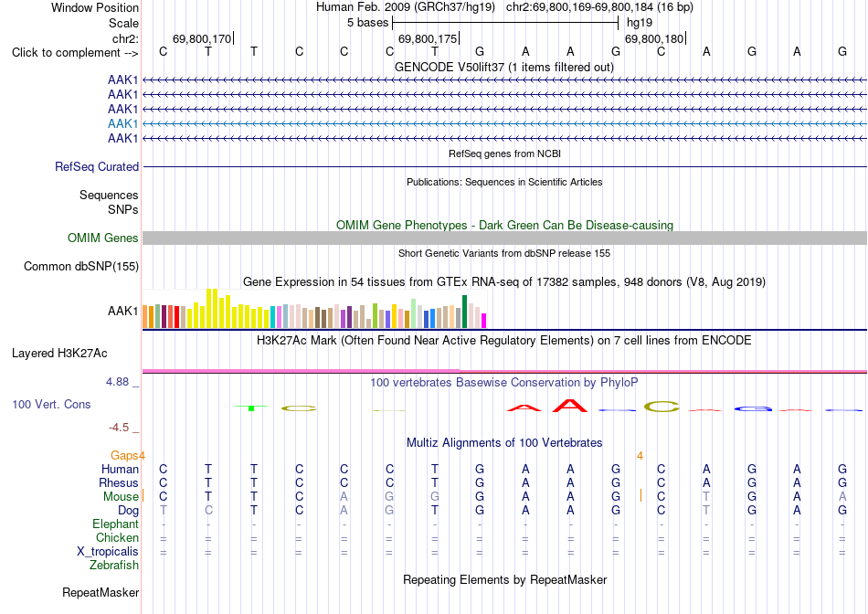Image resolution: width=868 pixels, height=614 pixels.
Task: Click AAK1 label beside the GTEx bar chart
Action: tap(123, 312)
